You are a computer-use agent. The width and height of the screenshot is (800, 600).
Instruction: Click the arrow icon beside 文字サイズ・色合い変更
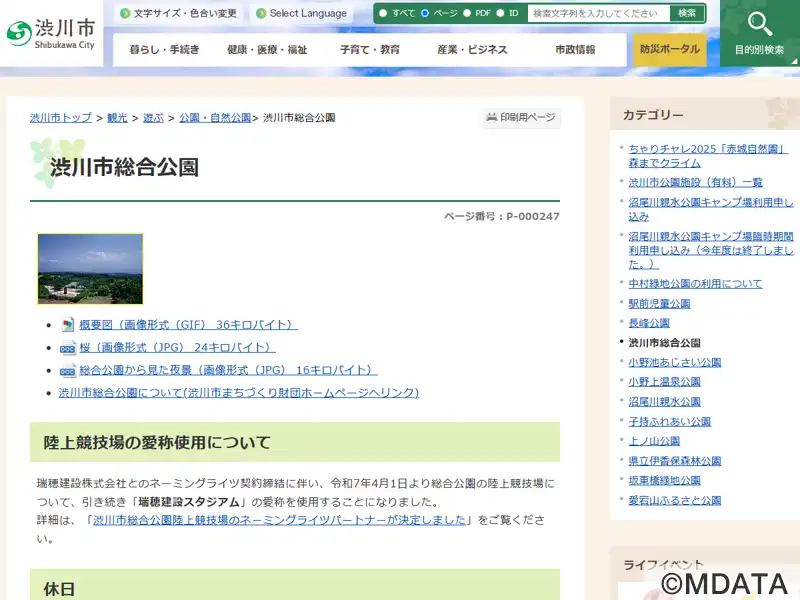click(124, 14)
